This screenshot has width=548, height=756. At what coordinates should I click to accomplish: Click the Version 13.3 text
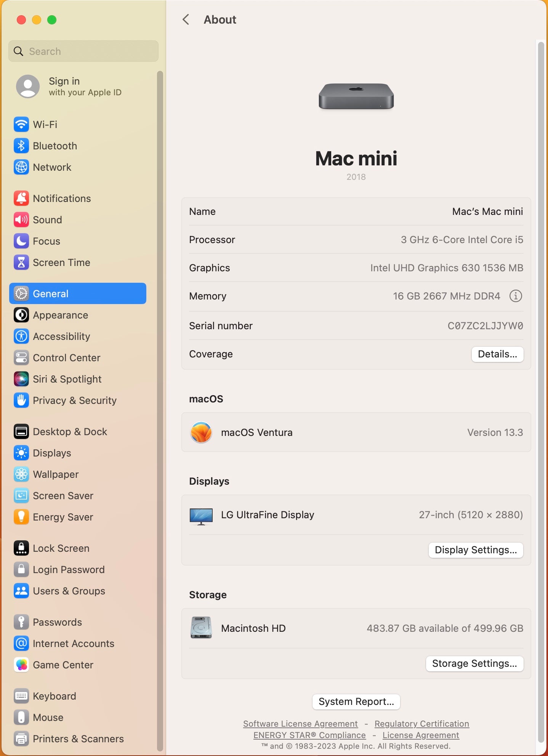(495, 432)
